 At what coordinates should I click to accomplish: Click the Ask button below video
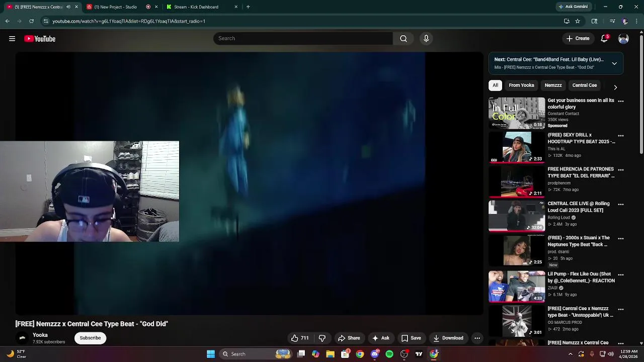(x=380, y=338)
